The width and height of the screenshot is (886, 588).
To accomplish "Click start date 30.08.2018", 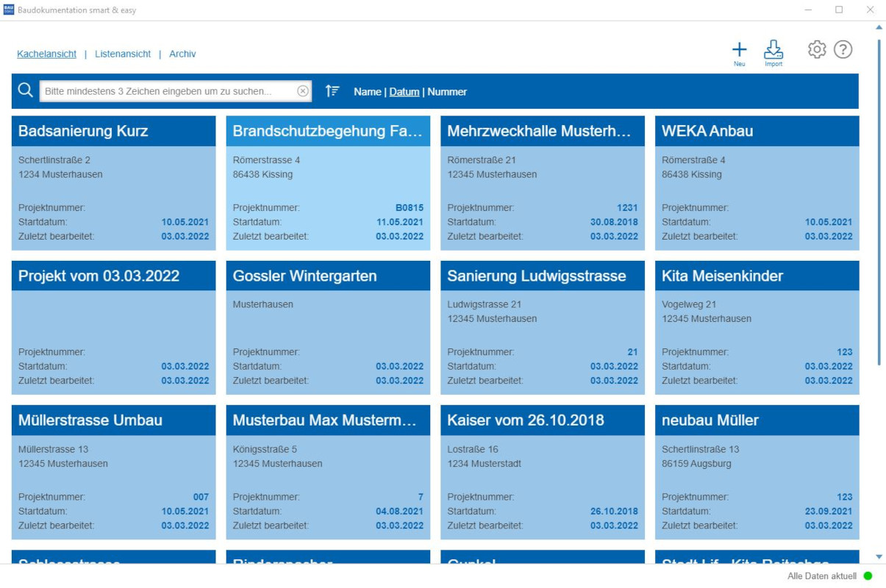I will (x=614, y=222).
